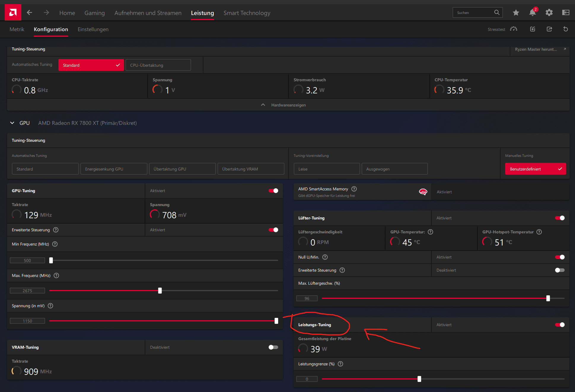
Task: Click the Max. Frequenz slider handle
Action: click(x=160, y=291)
